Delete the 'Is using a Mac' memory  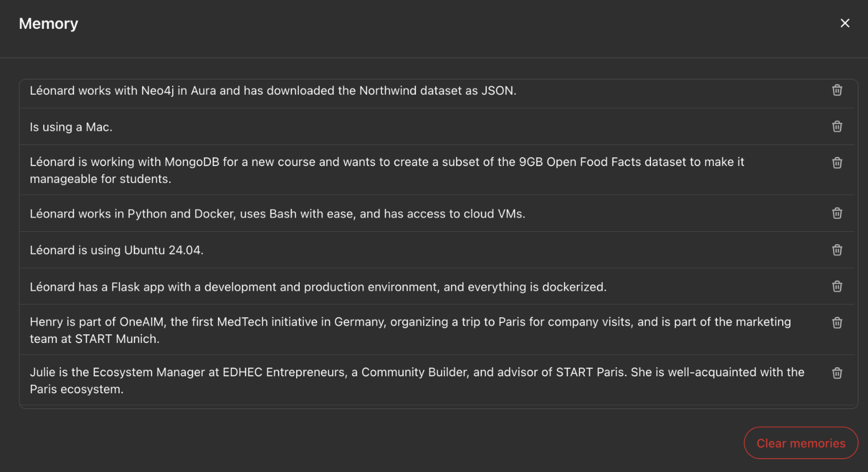[837, 126]
